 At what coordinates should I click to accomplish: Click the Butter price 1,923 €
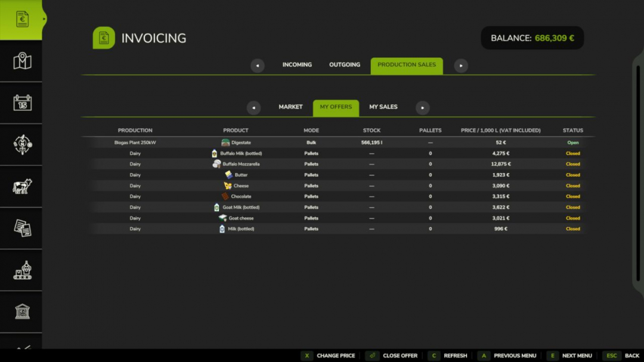(501, 175)
